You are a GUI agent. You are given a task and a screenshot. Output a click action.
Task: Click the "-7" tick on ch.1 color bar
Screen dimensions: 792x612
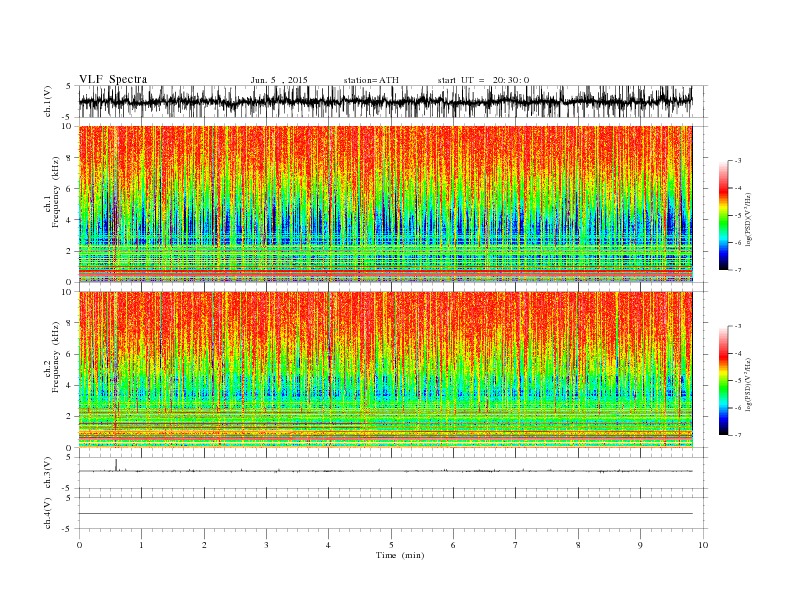point(738,270)
